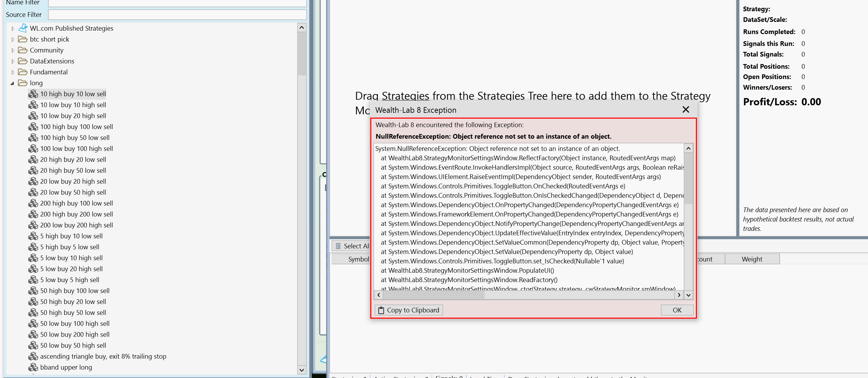Expand the DataExtensions folder

pyautogui.click(x=13, y=61)
